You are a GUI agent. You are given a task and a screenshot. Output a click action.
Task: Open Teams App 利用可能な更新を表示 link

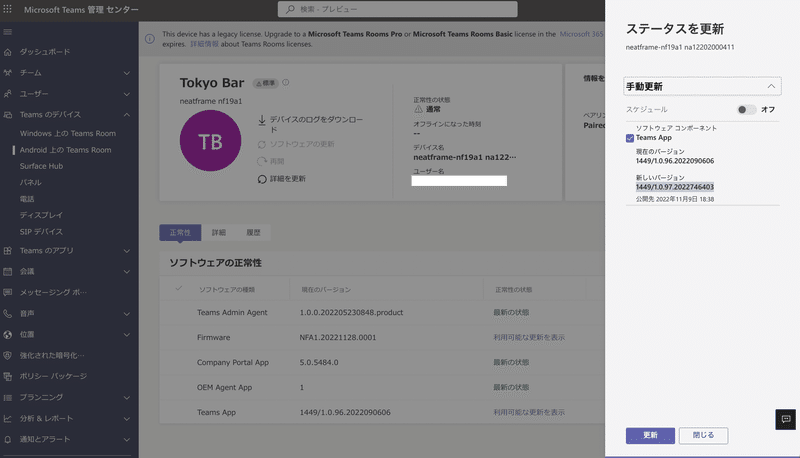pyautogui.click(x=529, y=413)
